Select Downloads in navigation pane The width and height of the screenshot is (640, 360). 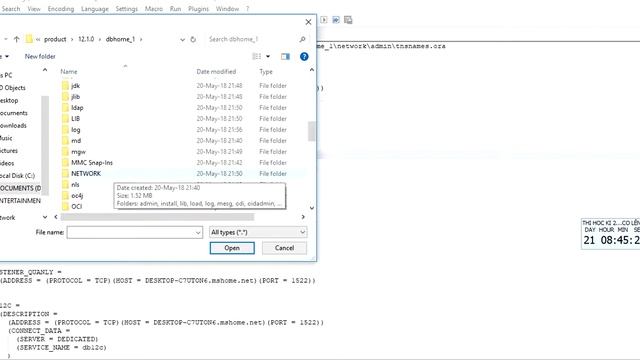coord(13,126)
